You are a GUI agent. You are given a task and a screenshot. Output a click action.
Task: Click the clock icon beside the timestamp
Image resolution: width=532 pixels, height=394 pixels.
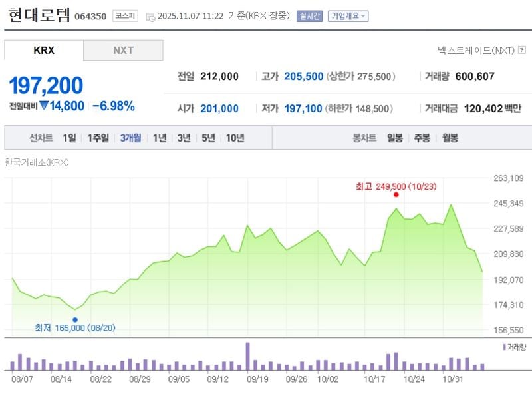pyautogui.click(x=150, y=16)
